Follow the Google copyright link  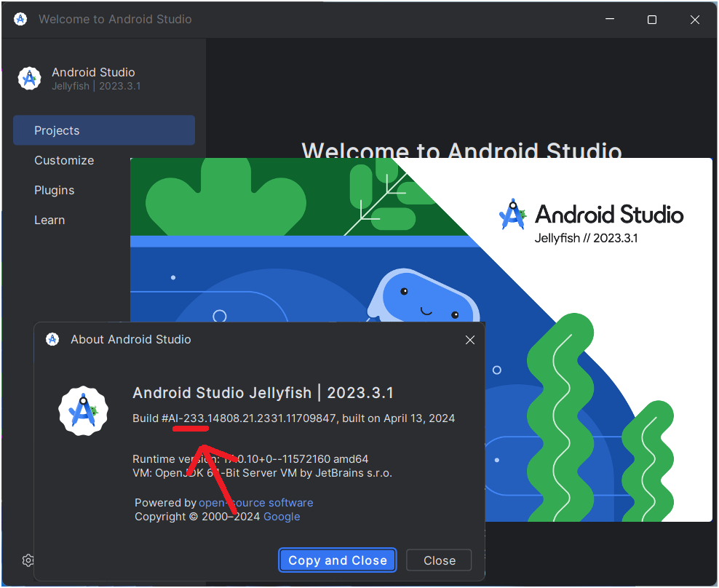tap(282, 517)
